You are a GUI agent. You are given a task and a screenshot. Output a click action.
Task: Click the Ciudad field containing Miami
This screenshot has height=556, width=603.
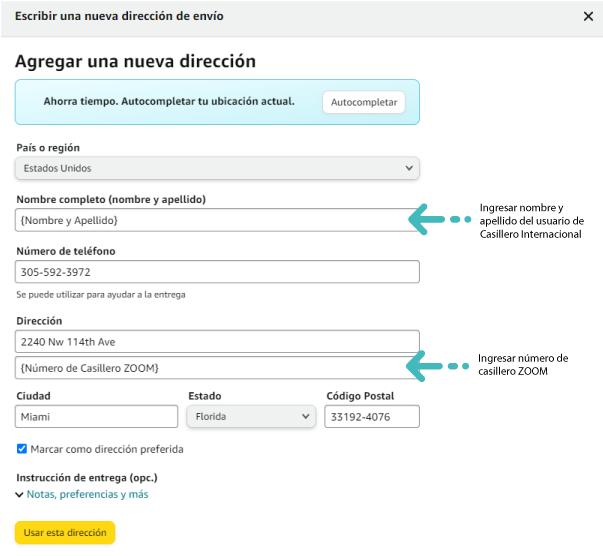[x=97, y=416]
